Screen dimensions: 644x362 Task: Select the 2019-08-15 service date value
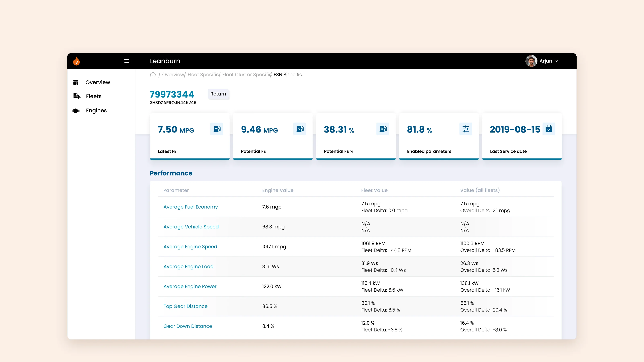[x=515, y=129]
